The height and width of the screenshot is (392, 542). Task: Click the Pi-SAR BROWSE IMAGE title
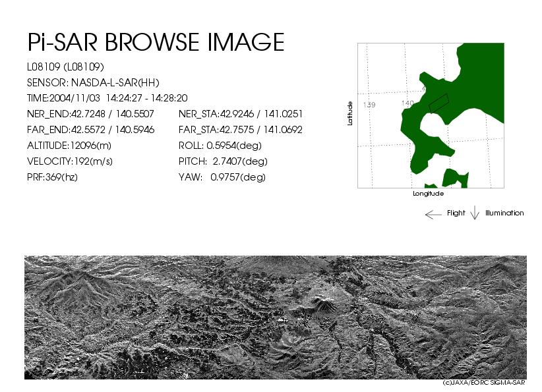coord(156,42)
